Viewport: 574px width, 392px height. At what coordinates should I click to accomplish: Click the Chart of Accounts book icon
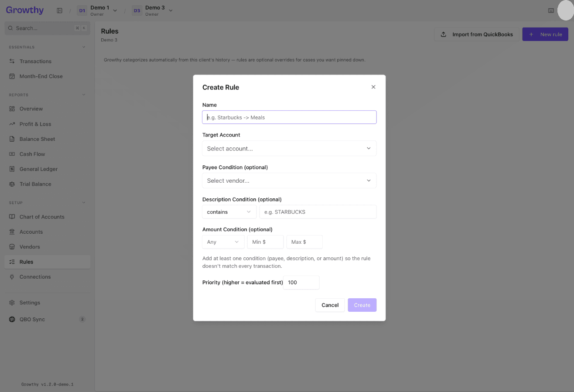click(x=12, y=217)
